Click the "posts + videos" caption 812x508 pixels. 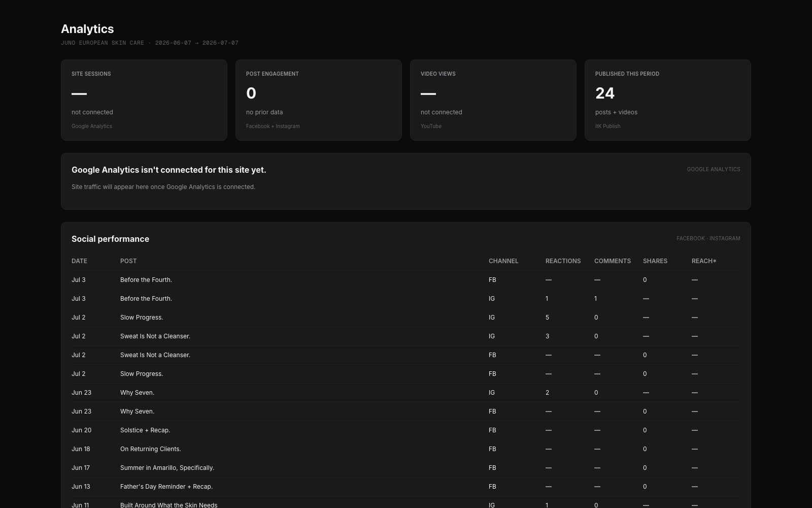[x=616, y=112]
